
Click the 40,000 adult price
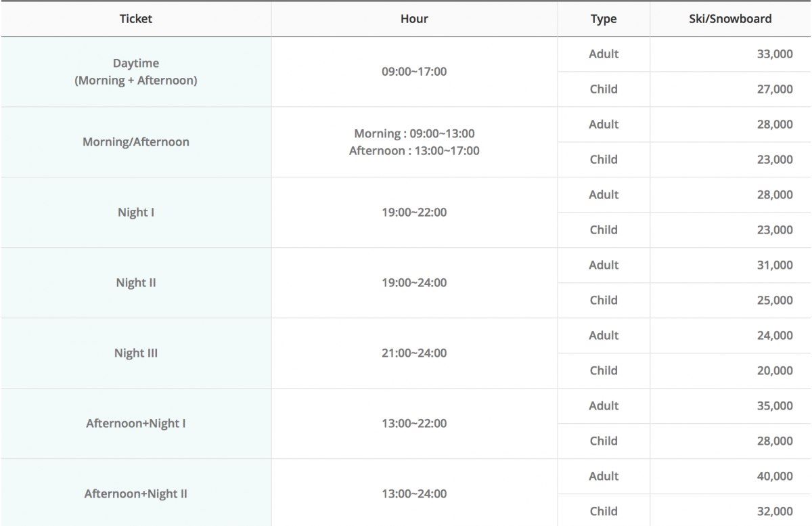(x=775, y=477)
